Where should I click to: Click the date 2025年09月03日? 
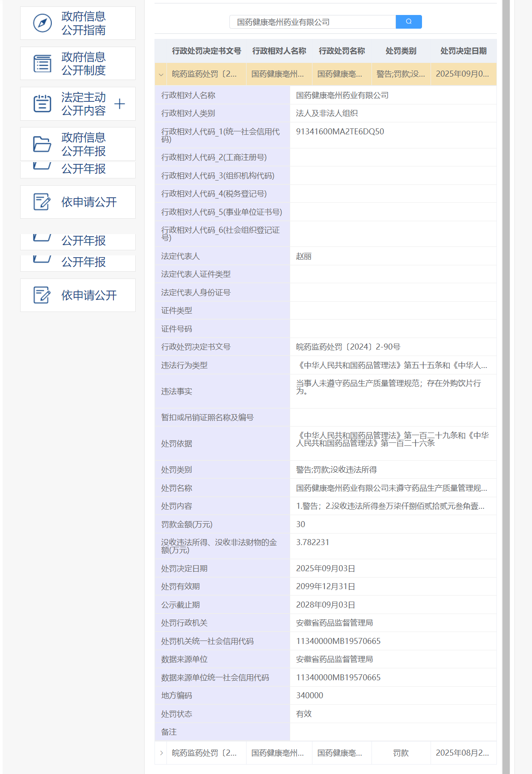click(326, 569)
